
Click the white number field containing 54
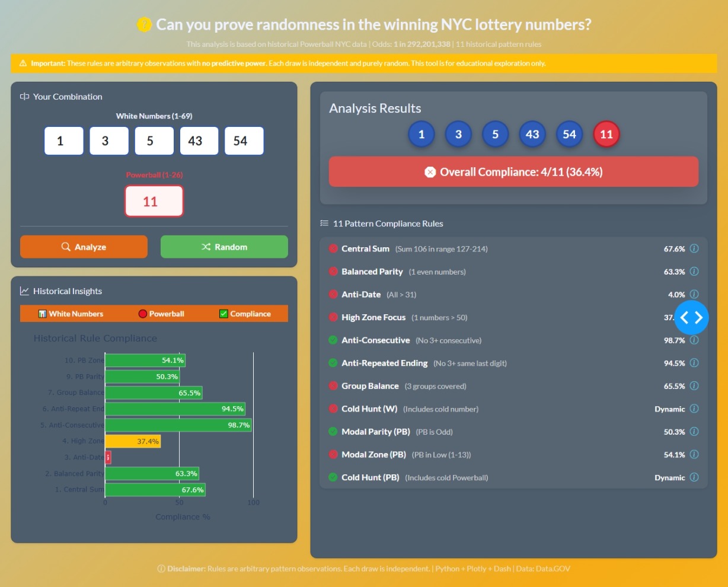pyautogui.click(x=244, y=141)
